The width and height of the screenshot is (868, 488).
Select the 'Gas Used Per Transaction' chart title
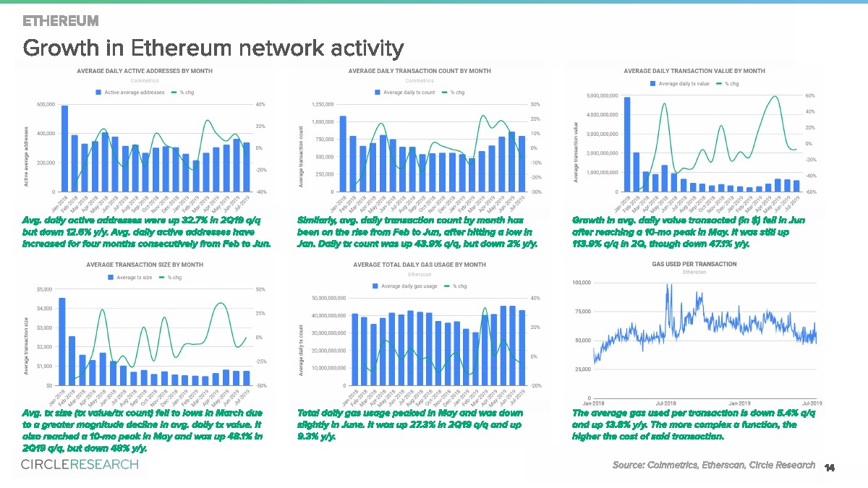coord(694,265)
